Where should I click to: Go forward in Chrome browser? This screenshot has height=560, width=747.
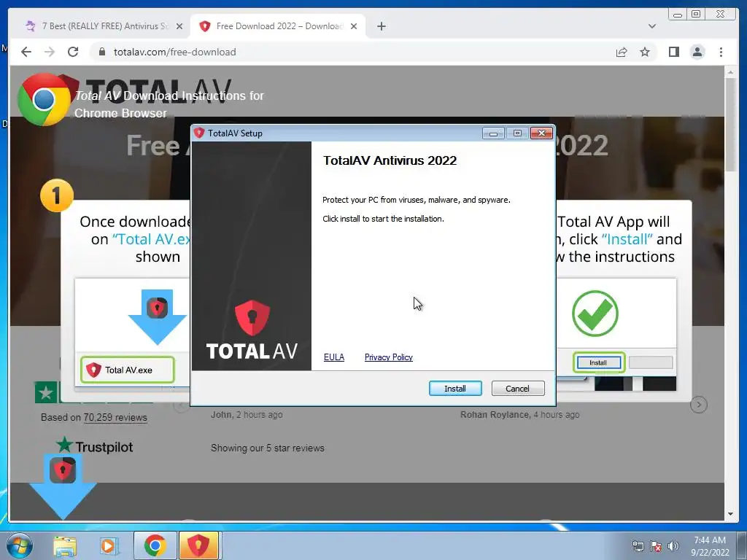(50, 52)
